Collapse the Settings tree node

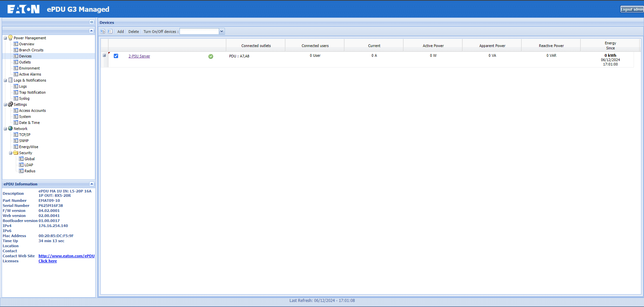coord(5,104)
